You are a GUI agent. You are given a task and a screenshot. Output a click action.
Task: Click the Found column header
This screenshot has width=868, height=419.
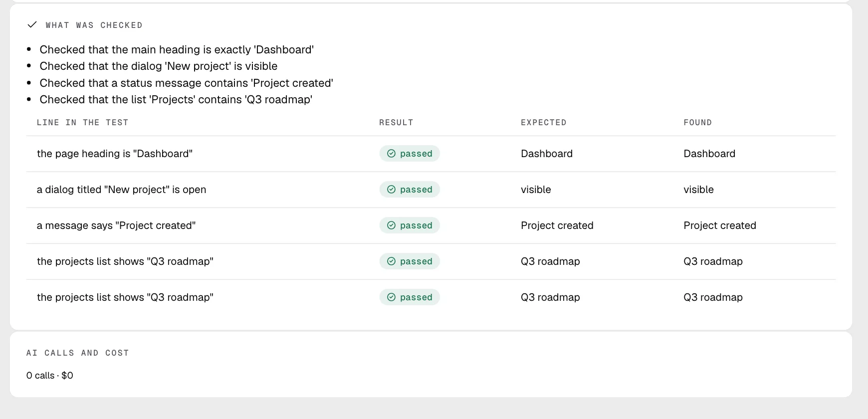(698, 123)
